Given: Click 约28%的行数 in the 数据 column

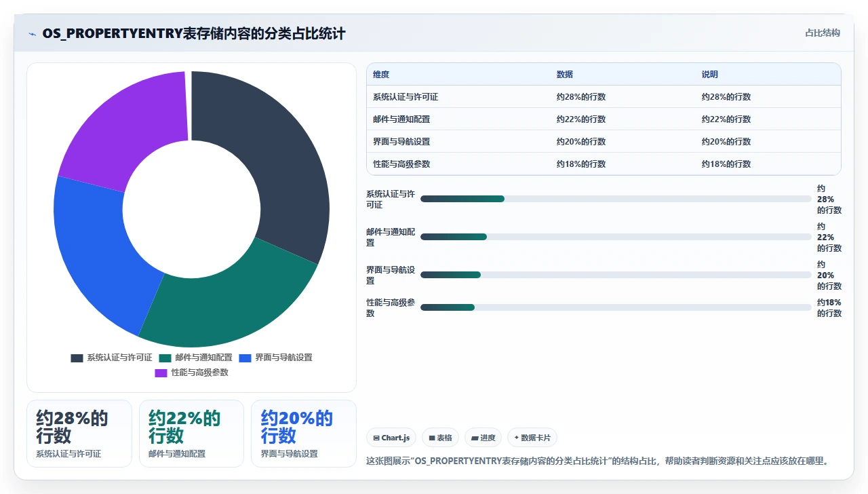Looking at the screenshot, I should point(581,97).
